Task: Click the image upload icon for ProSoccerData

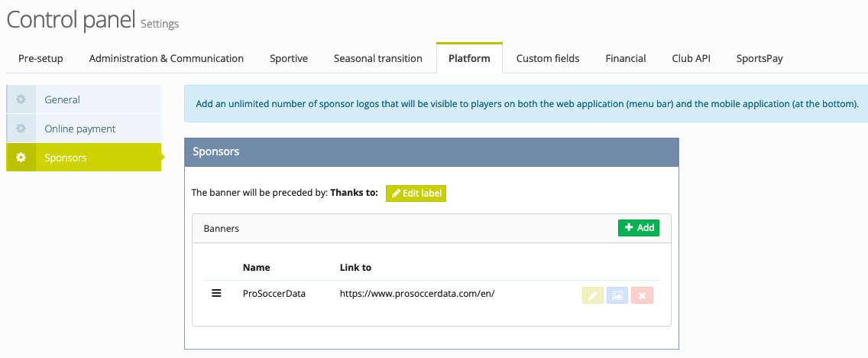Action: [617, 295]
